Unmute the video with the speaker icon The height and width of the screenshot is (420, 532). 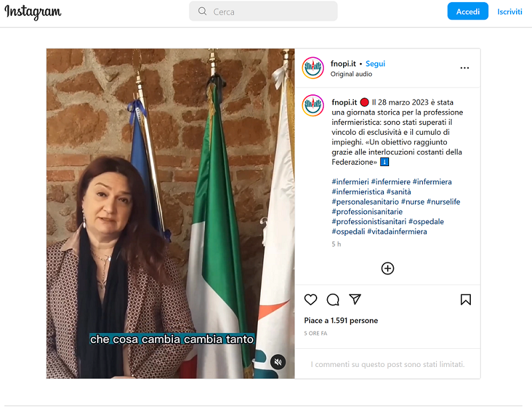(278, 362)
